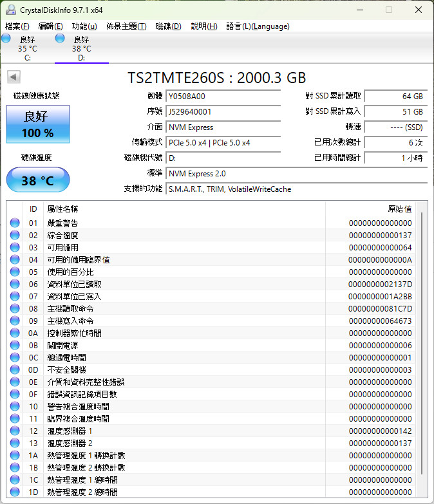Click the interface field NVM Express
The image size is (434, 504).
pyautogui.click(x=223, y=127)
